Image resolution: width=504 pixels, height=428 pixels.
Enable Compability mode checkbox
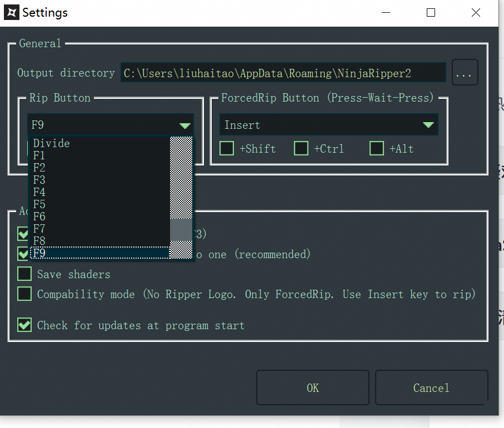point(24,294)
